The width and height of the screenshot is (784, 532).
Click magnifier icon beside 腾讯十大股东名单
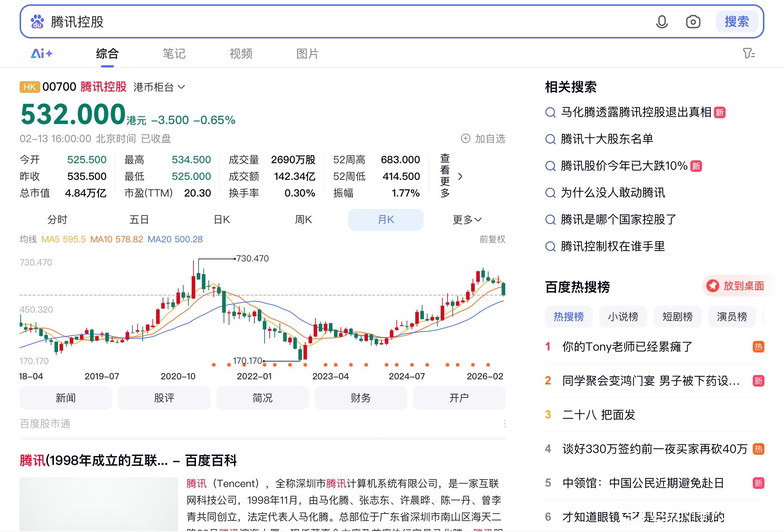pyautogui.click(x=550, y=139)
